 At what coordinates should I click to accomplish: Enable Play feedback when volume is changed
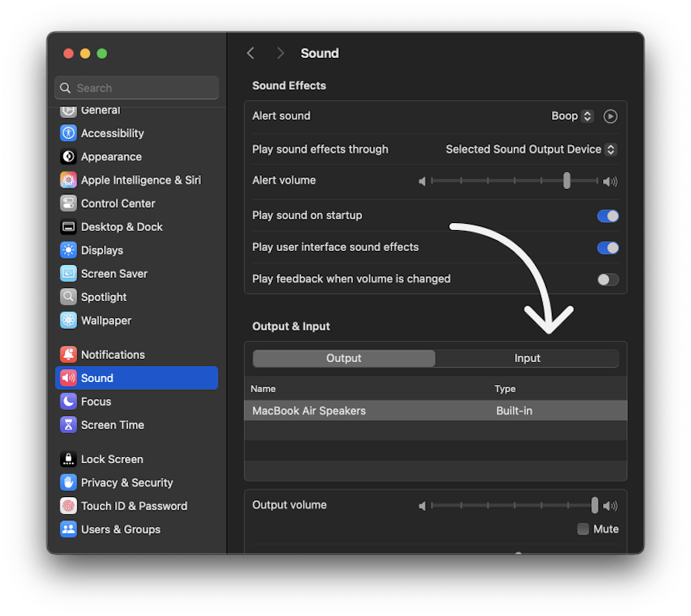(608, 279)
